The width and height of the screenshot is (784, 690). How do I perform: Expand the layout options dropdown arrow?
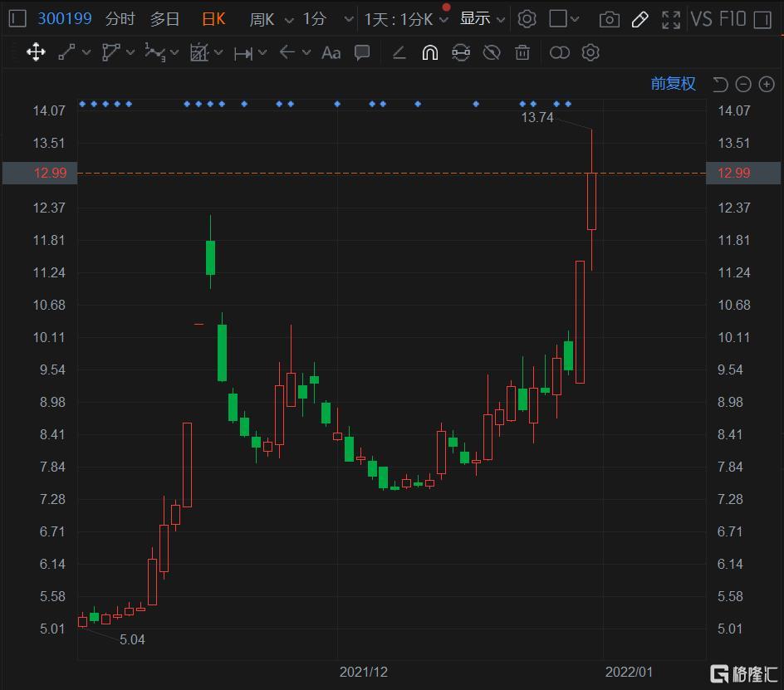tap(575, 19)
